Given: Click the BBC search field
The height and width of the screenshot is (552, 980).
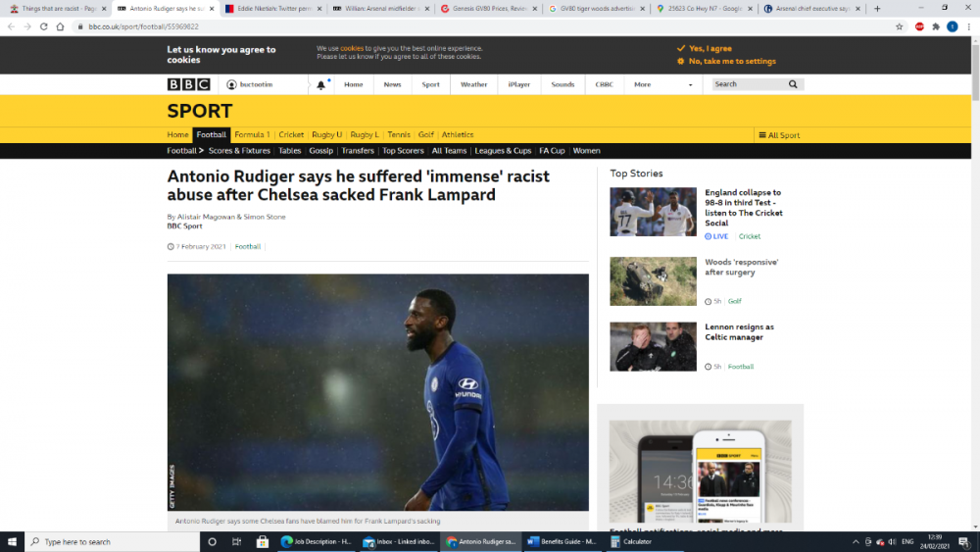Looking at the screenshot, I should [748, 84].
